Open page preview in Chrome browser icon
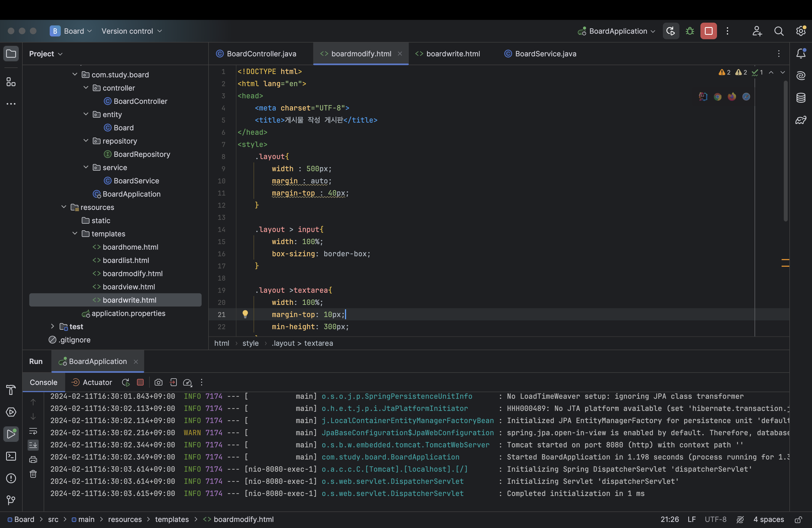 (718, 97)
